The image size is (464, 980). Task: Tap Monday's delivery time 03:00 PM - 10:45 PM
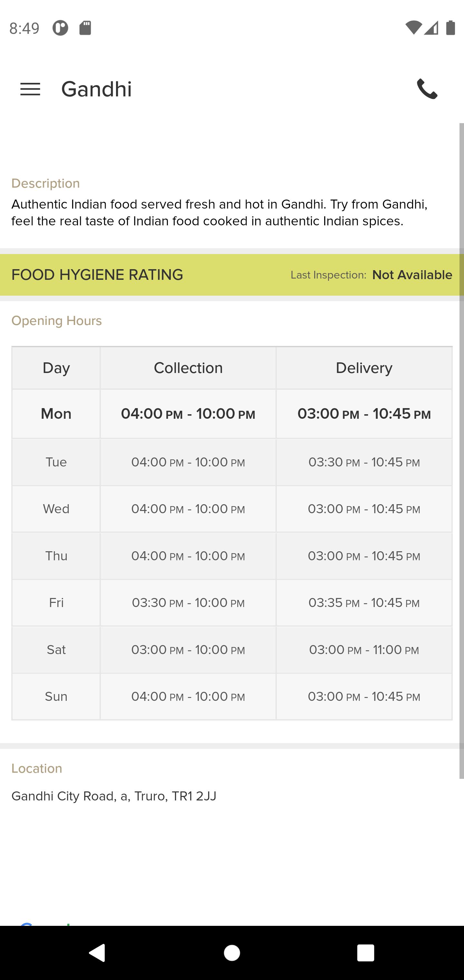point(364,414)
